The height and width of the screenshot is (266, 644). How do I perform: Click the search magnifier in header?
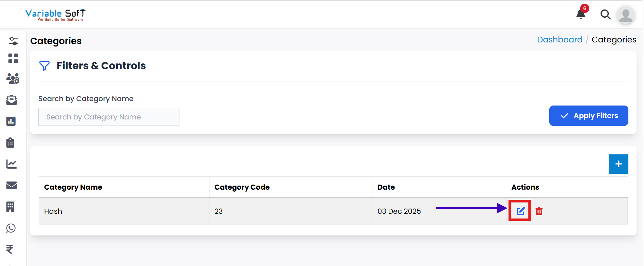(x=605, y=15)
